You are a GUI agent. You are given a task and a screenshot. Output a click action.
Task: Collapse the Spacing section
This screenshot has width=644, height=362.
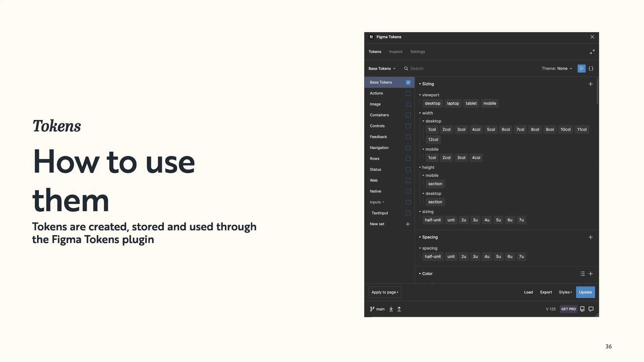tap(420, 237)
